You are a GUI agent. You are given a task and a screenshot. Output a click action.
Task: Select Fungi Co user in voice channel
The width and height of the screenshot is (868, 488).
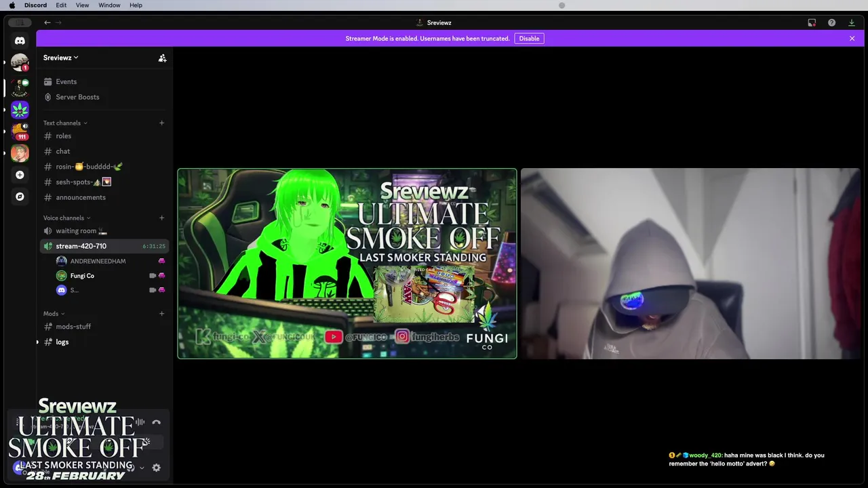pos(111,276)
